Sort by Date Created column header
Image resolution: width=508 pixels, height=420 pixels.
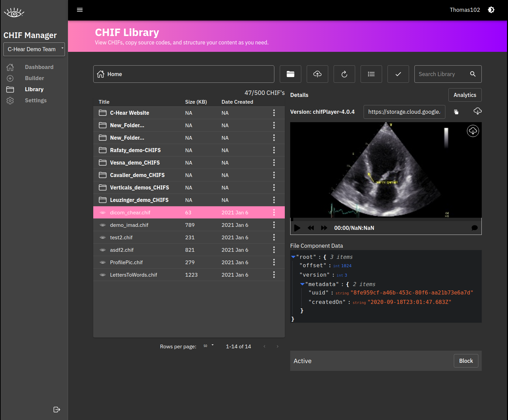(237, 102)
